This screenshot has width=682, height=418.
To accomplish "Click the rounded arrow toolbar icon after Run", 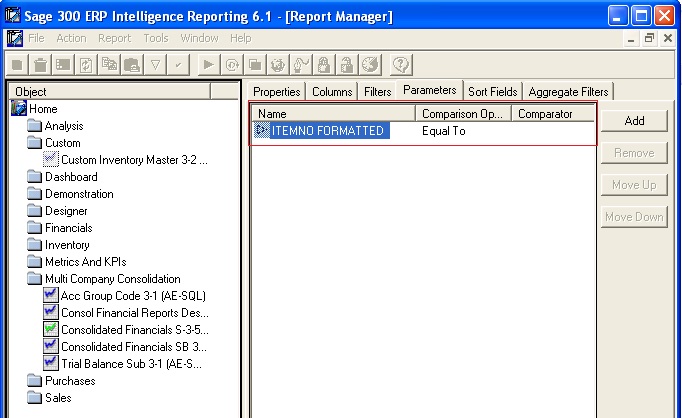I will coord(232,65).
